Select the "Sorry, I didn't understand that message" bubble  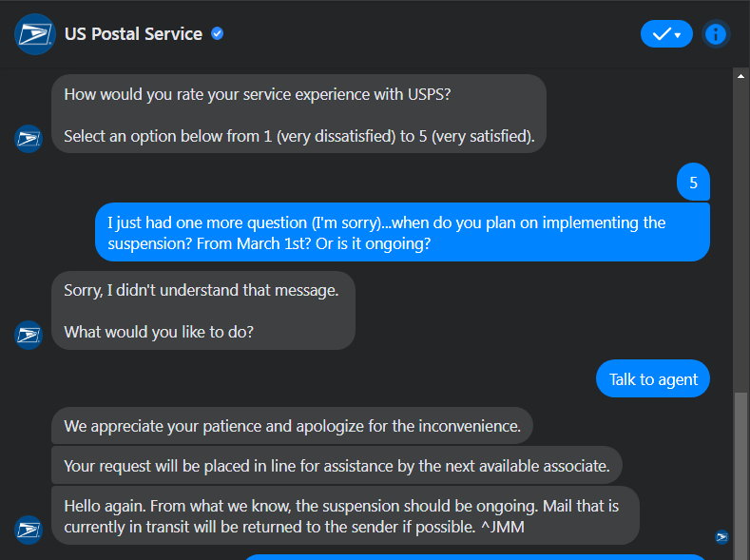pos(202,311)
